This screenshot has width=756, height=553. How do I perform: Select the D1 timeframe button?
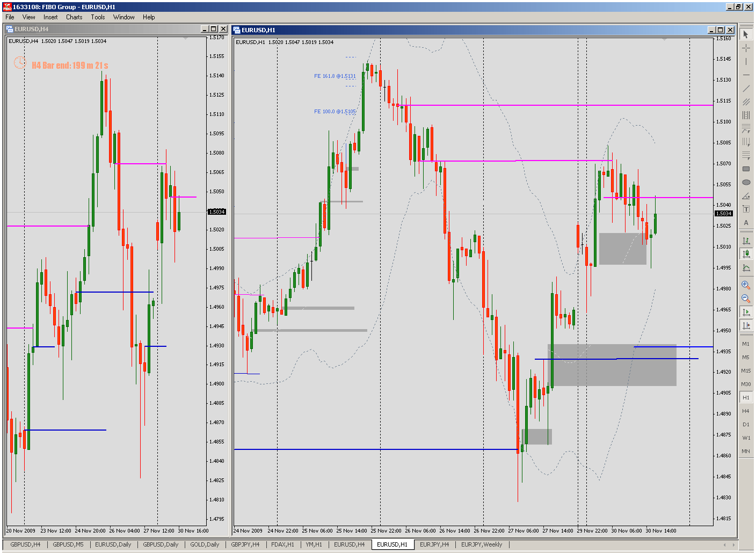746,424
